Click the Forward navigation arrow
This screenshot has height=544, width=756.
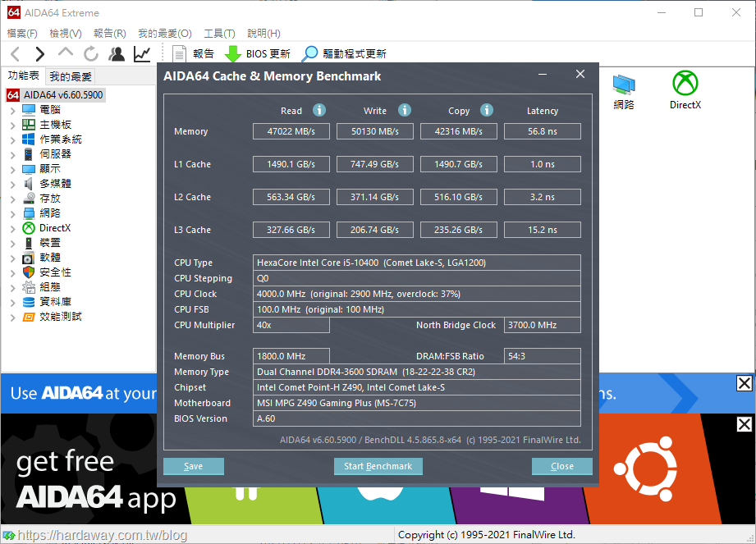[40, 54]
